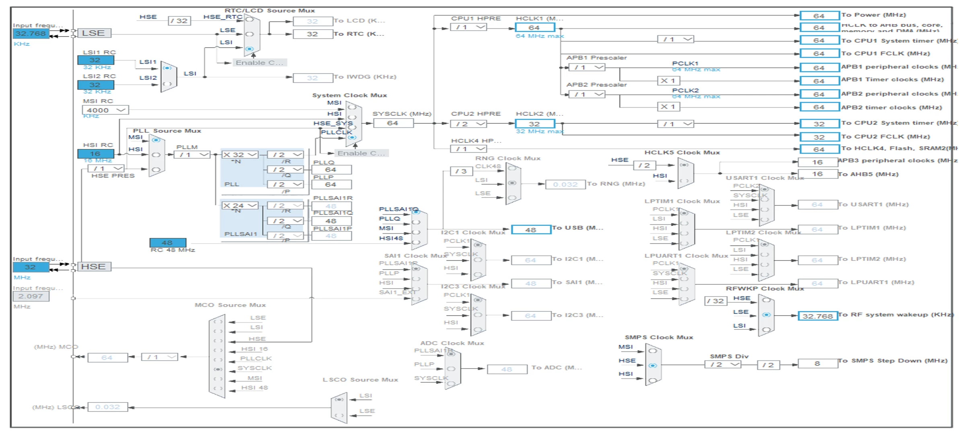The width and height of the screenshot is (980, 436).
Task: Click the To AHB5 (MHz) value box
Action: point(818,174)
